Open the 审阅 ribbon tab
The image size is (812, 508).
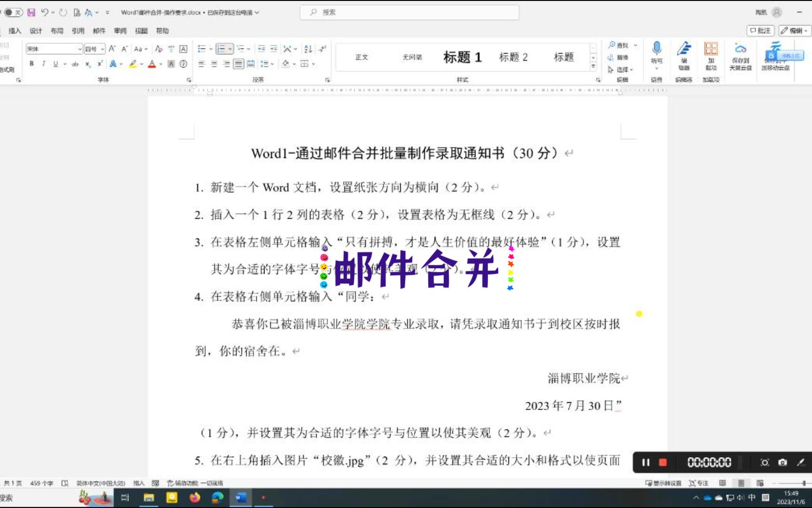pos(119,31)
